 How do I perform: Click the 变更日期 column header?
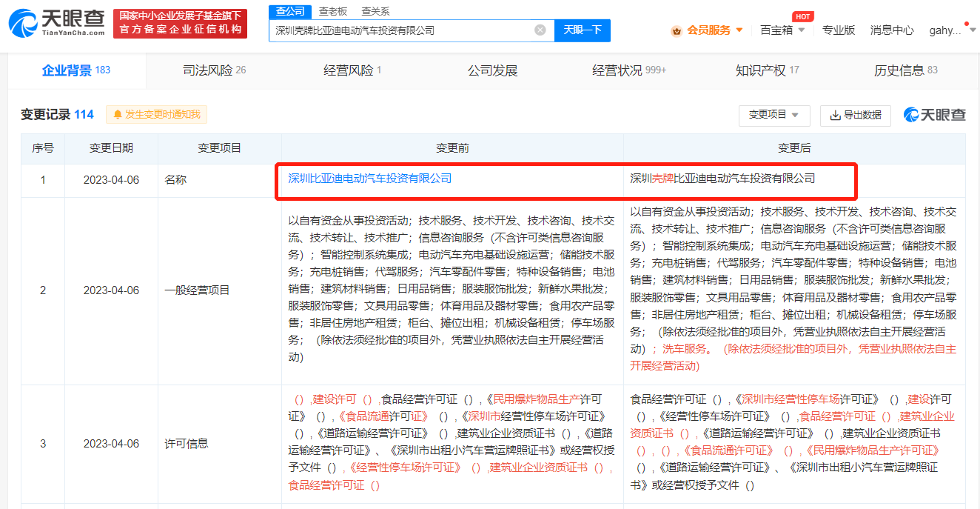point(112,148)
